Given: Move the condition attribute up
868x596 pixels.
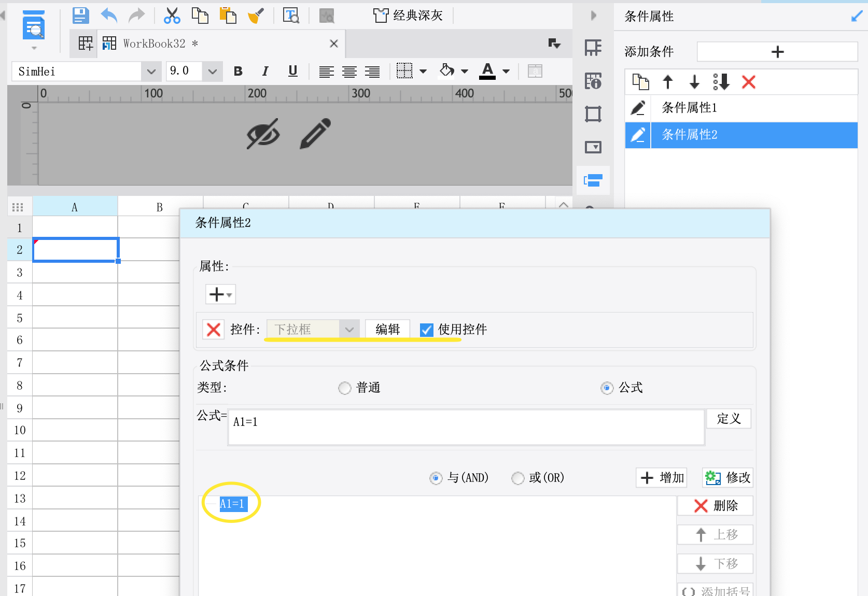Looking at the screenshot, I should [668, 82].
